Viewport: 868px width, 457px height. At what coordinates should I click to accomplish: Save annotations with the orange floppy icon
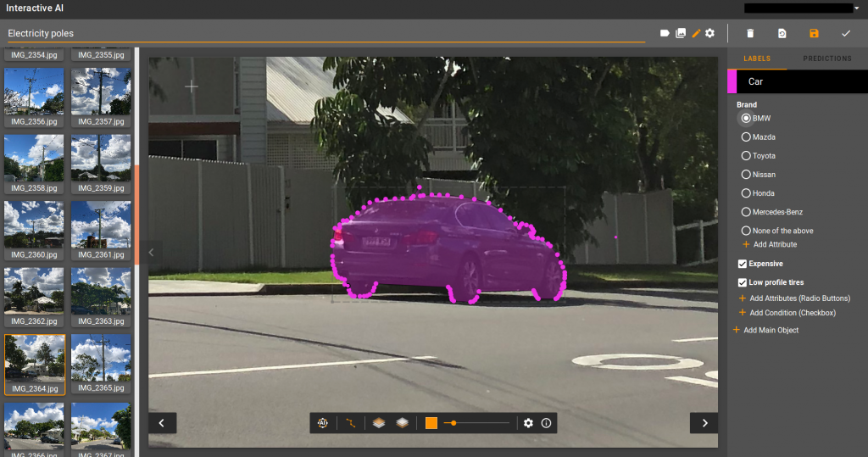pos(814,33)
